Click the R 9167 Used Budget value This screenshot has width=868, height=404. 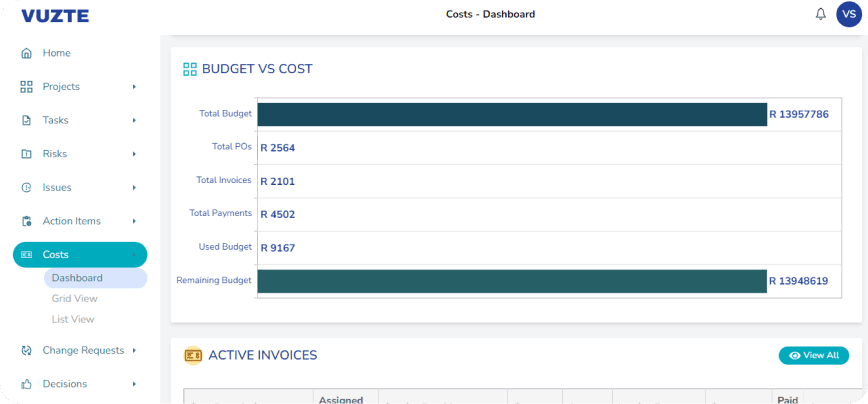278,248
